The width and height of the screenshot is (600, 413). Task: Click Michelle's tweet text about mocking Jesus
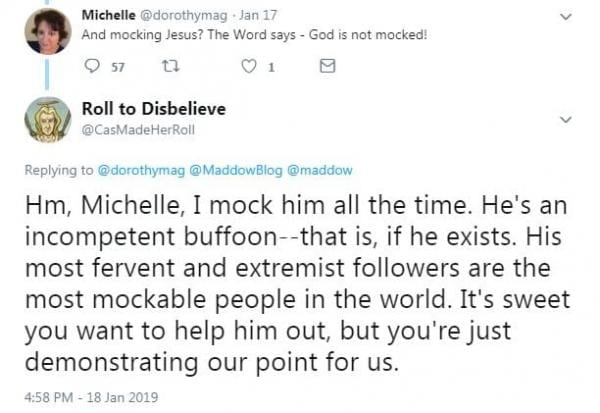coord(254,35)
